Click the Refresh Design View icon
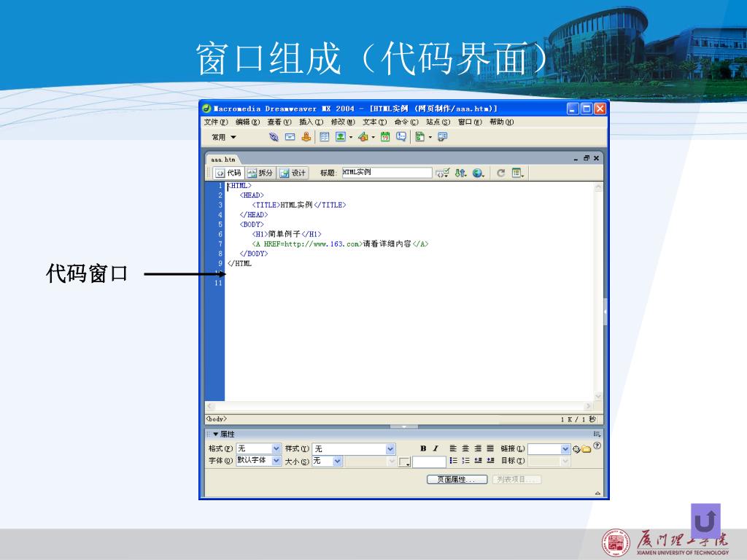 point(500,173)
